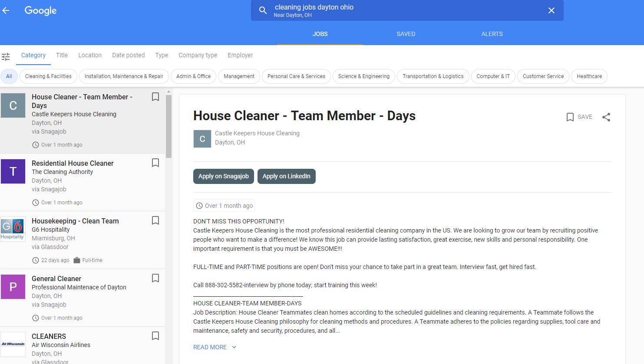Image resolution: width=644 pixels, height=364 pixels.
Task: Apply on LinkedIn
Action: coord(287,176)
